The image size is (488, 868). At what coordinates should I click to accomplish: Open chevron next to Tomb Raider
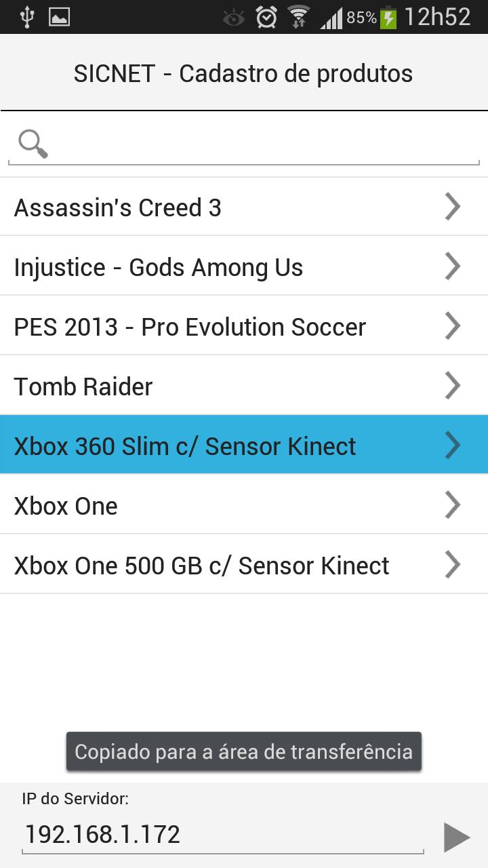[452, 386]
